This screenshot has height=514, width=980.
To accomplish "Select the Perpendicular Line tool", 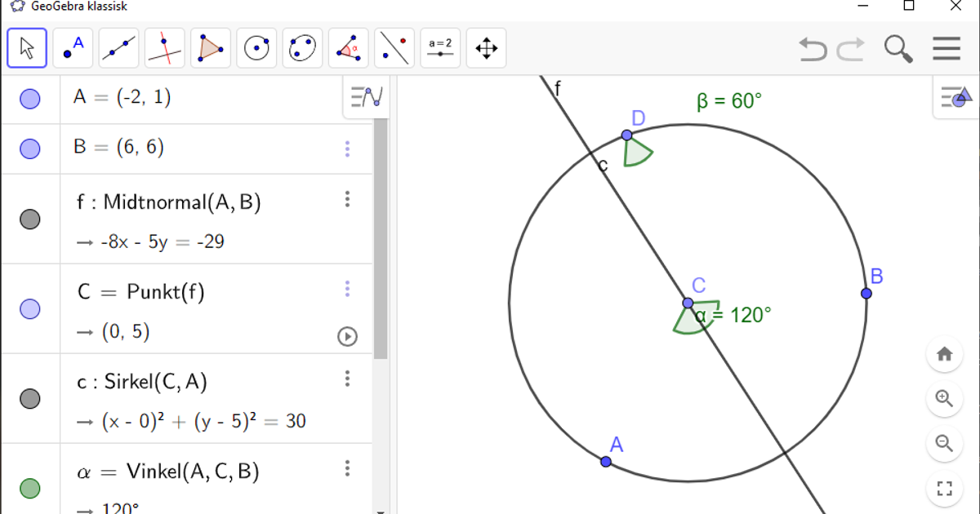I will [163, 47].
